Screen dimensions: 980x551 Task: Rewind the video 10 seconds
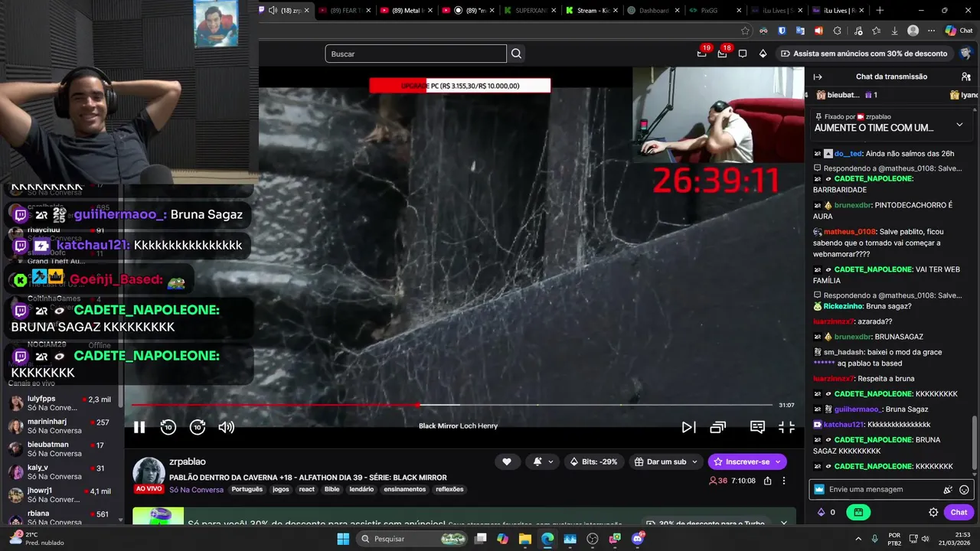(x=168, y=427)
